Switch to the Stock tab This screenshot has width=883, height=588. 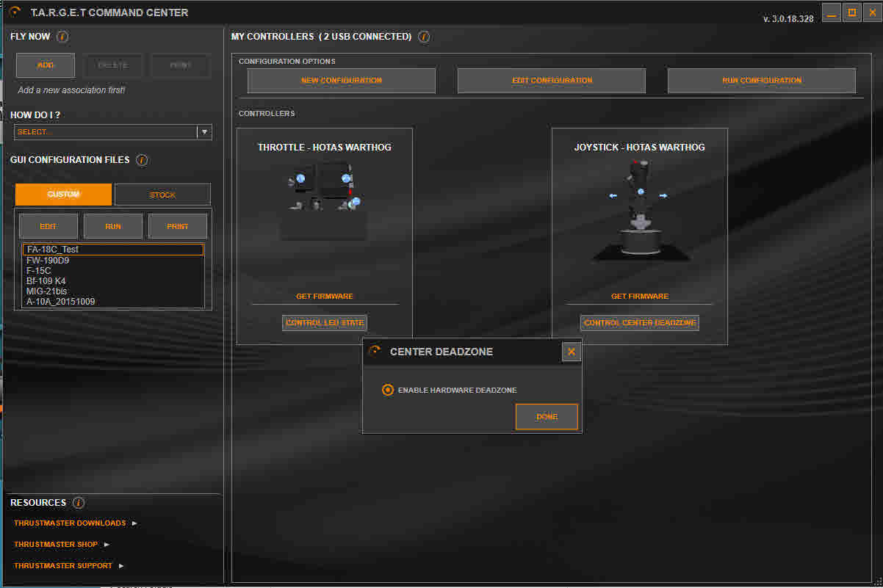point(162,195)
